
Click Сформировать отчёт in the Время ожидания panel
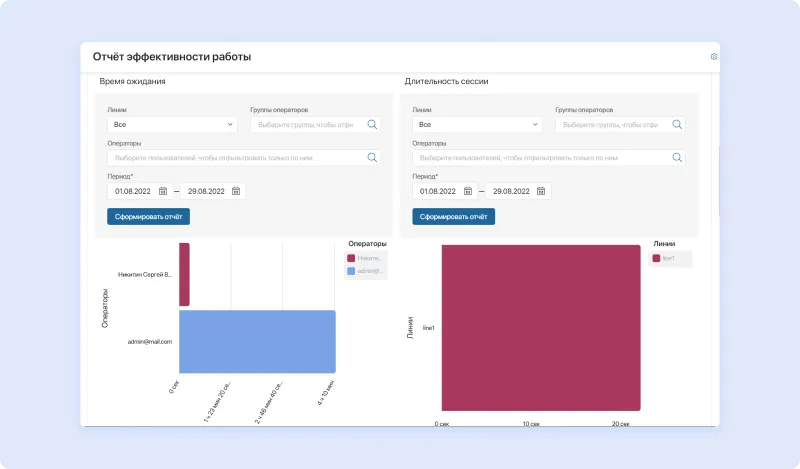pyautogui.click(x=148, y=216)
